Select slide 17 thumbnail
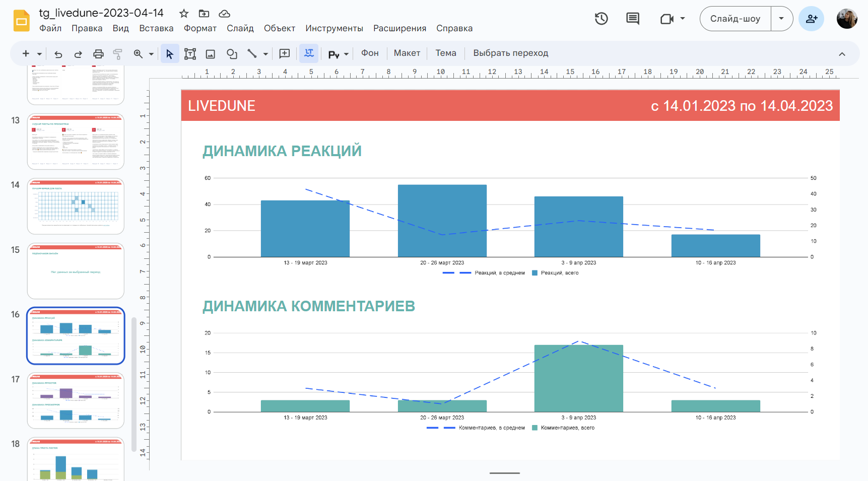868x481 pixels. (76, 400)
